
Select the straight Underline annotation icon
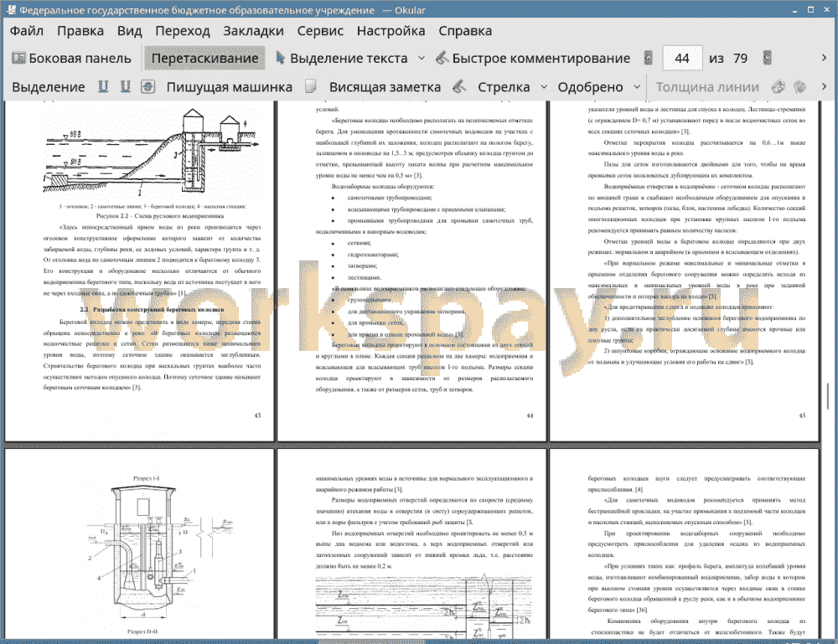(x=103, y=86)
